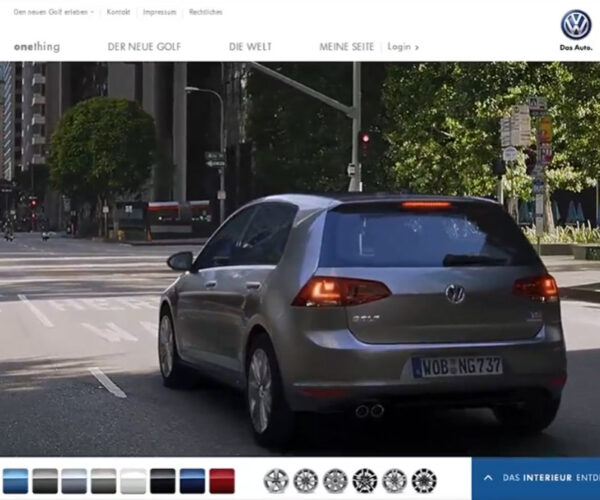Viewport: 600px width, 500px height.
Task: Choose the third alloy wheel design
Action: tap(336, 481)
